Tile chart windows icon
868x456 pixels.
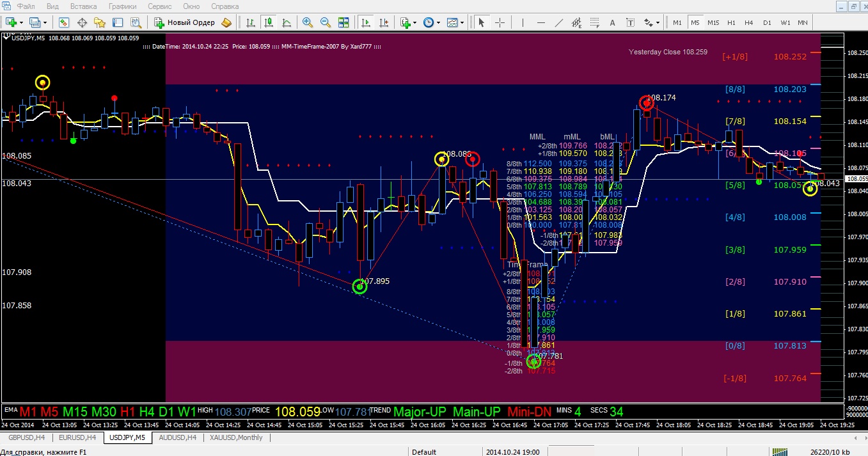(x=343, y=22)
